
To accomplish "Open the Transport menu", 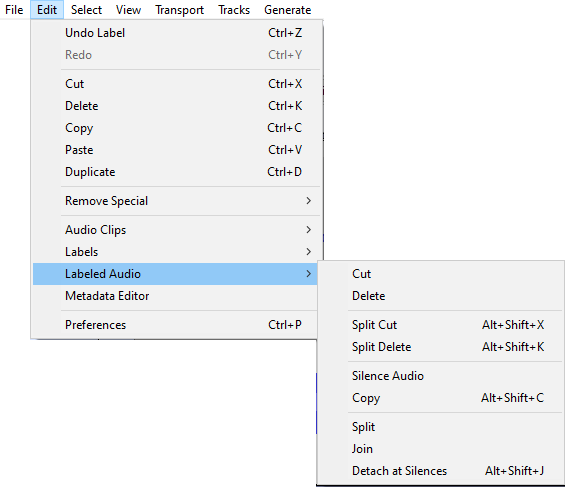I will click(x=179, y=10).
